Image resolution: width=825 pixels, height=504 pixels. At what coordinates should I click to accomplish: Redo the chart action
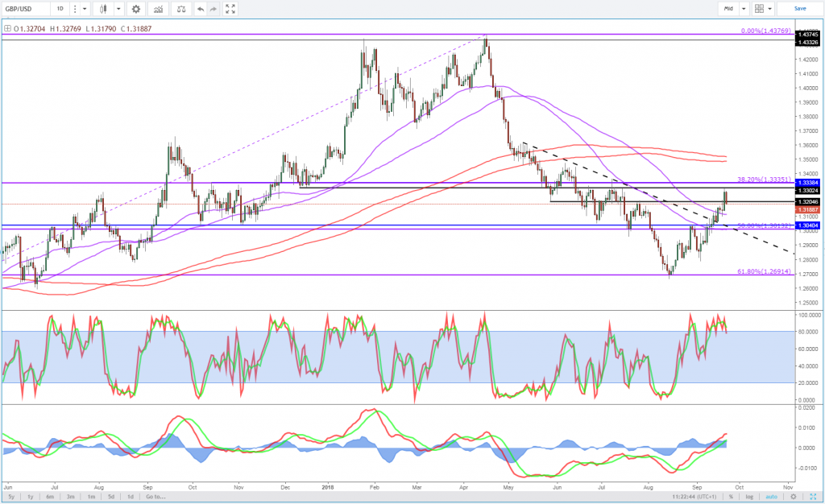214,9
